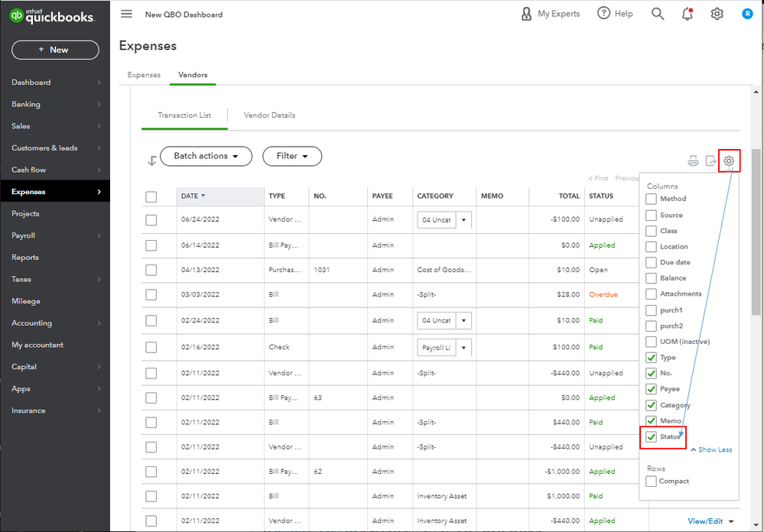The image size is (764, 532).
Task: Click the vertical page scrollbar
Action: 757,229
